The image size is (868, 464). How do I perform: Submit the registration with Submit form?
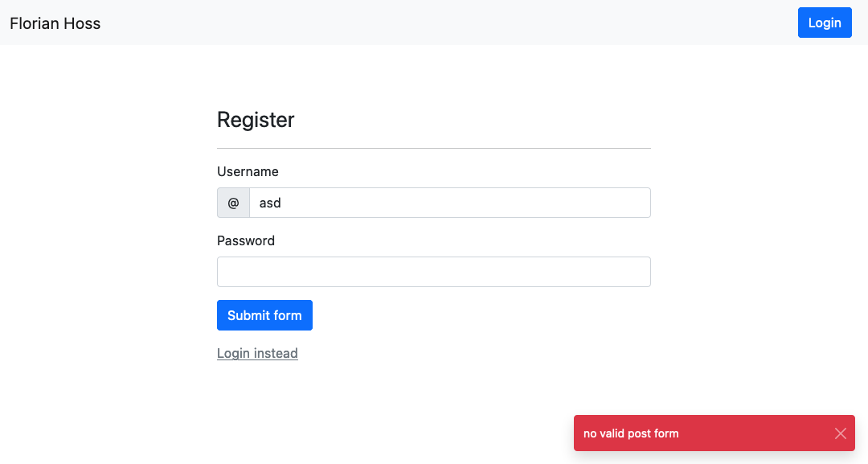(x=264, y=315)
